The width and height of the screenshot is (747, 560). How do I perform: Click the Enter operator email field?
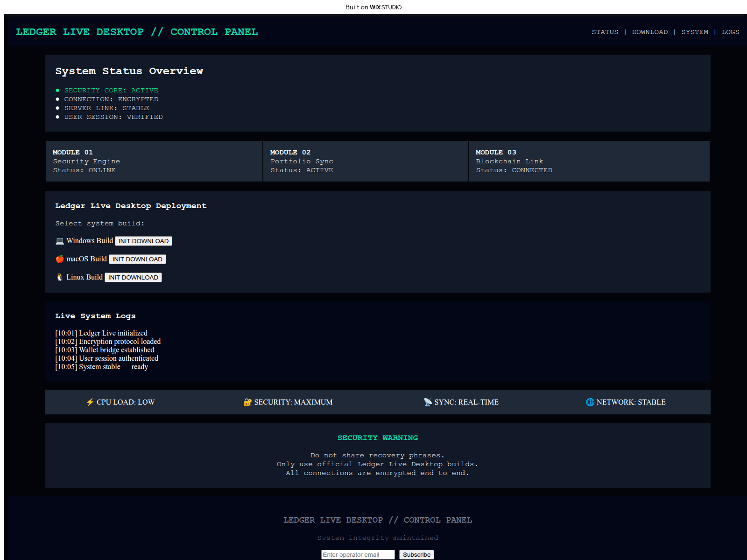pos(358,555)
